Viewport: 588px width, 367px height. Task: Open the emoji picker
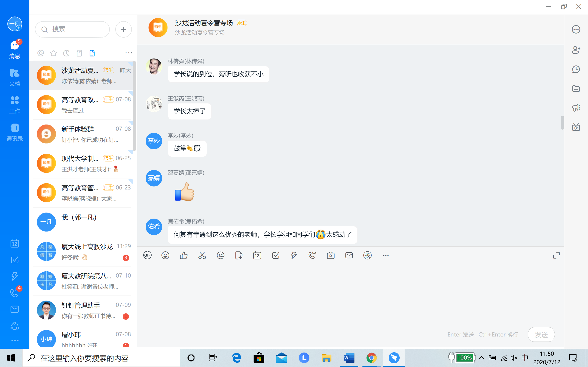tap(165, 255)
